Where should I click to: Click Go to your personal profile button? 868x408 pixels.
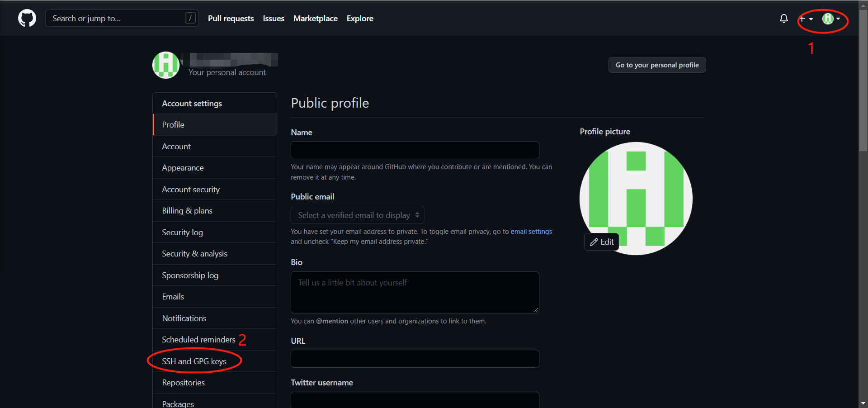click(x=657, y=65)
